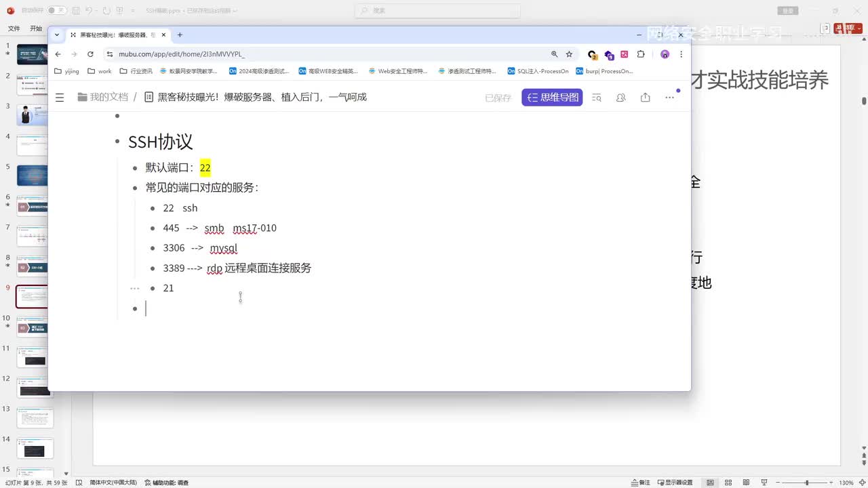The height and width of the screenshot is (488, 868).
Task: Open mubu more options ellipsis
Action: (669, 98)
